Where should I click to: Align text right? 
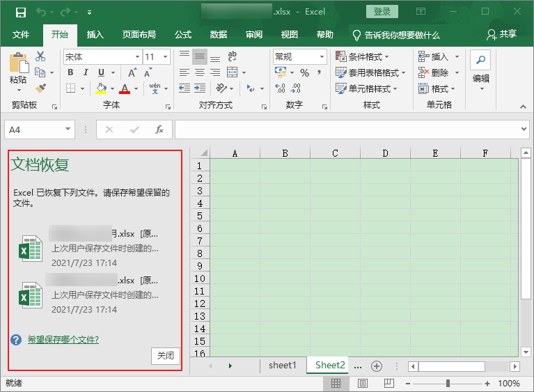click(215, 72)
